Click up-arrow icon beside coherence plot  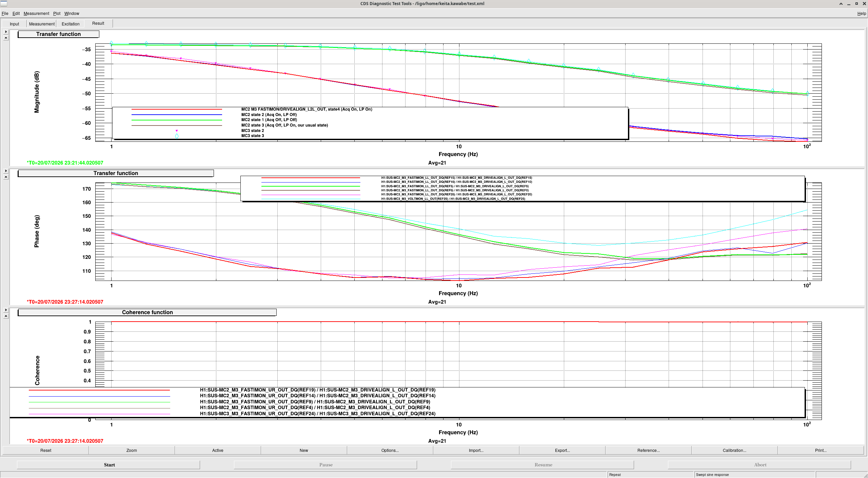[x=6, y=316]
